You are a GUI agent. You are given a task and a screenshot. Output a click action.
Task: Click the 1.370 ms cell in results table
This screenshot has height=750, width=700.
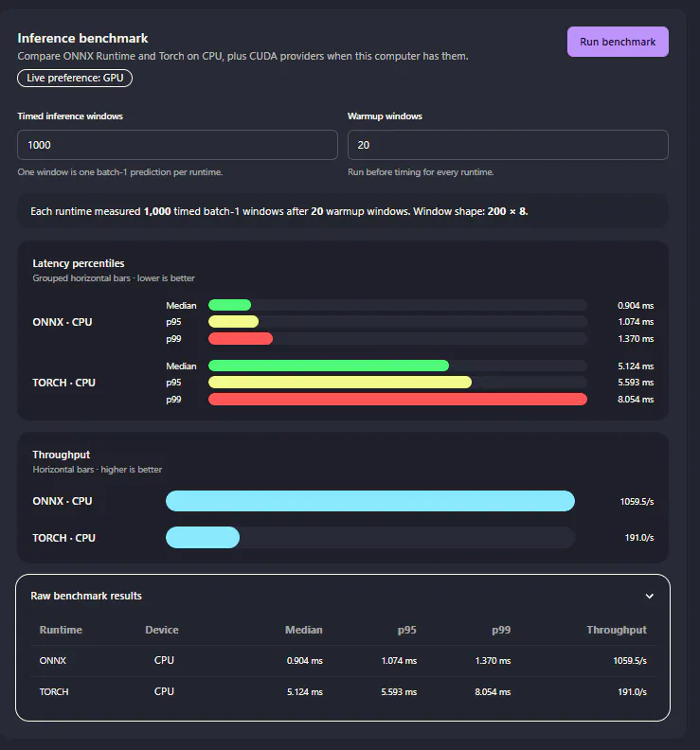493,661
